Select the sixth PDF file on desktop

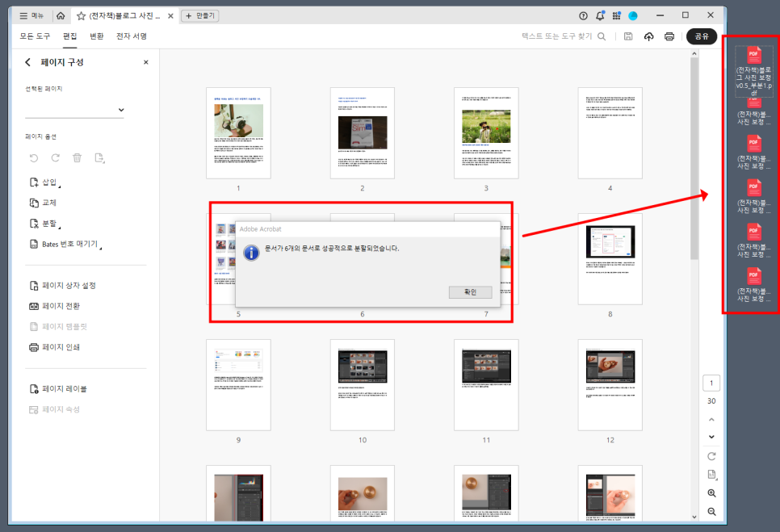(754, 285)
